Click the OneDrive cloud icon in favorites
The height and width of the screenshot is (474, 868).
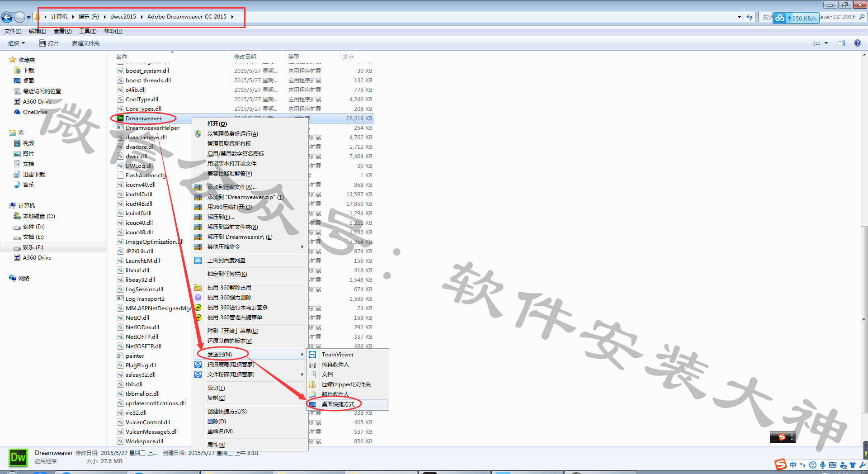pyautogui.click(x=17, y=112)
